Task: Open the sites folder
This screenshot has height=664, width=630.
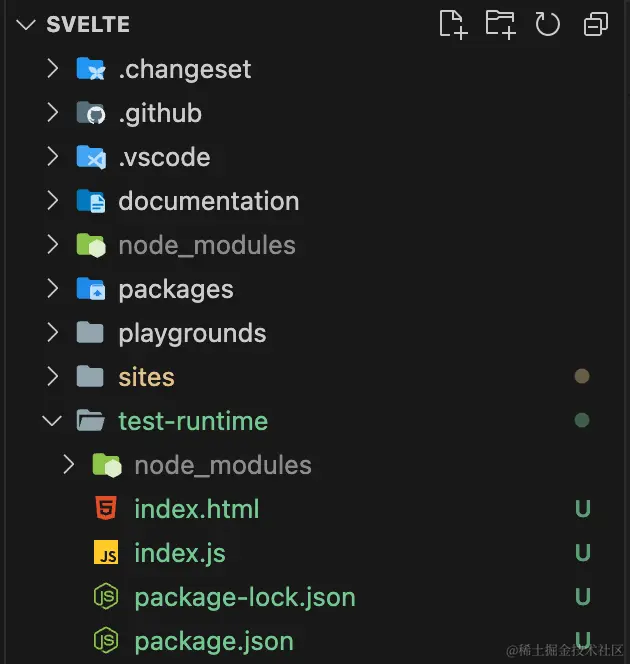Action: 146,377
